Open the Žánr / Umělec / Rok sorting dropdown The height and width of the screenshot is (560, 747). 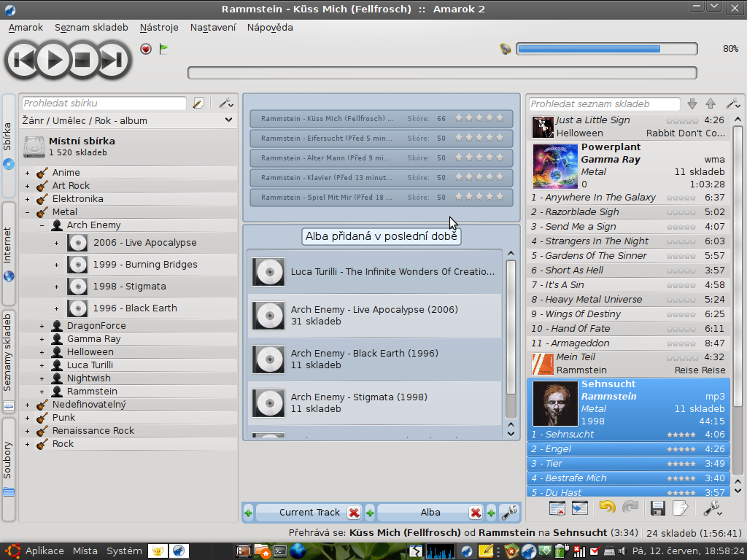pyautogui.click(x=128, y=120)
